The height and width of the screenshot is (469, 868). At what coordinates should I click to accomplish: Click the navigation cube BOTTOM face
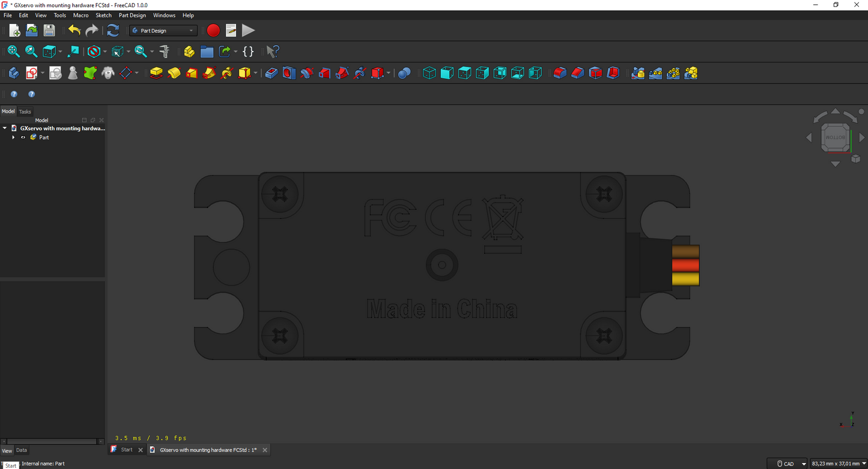tap(835, 137)
